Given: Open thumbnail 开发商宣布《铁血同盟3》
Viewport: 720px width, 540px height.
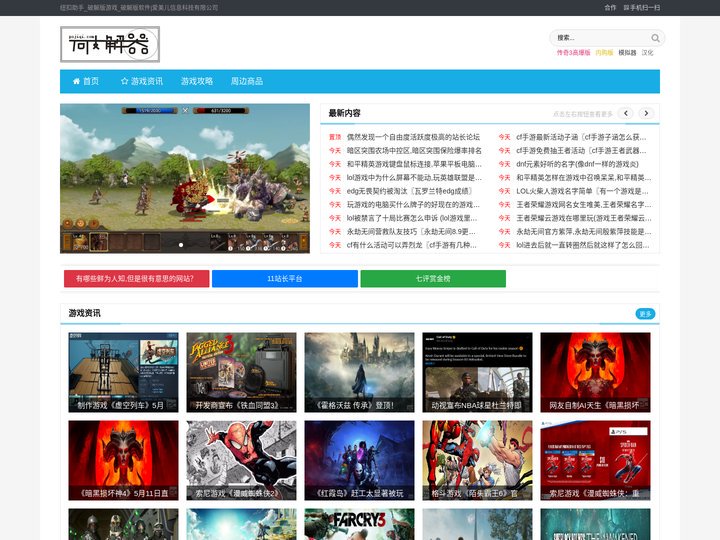Looking at the screenshot, I should coord(241,372).
